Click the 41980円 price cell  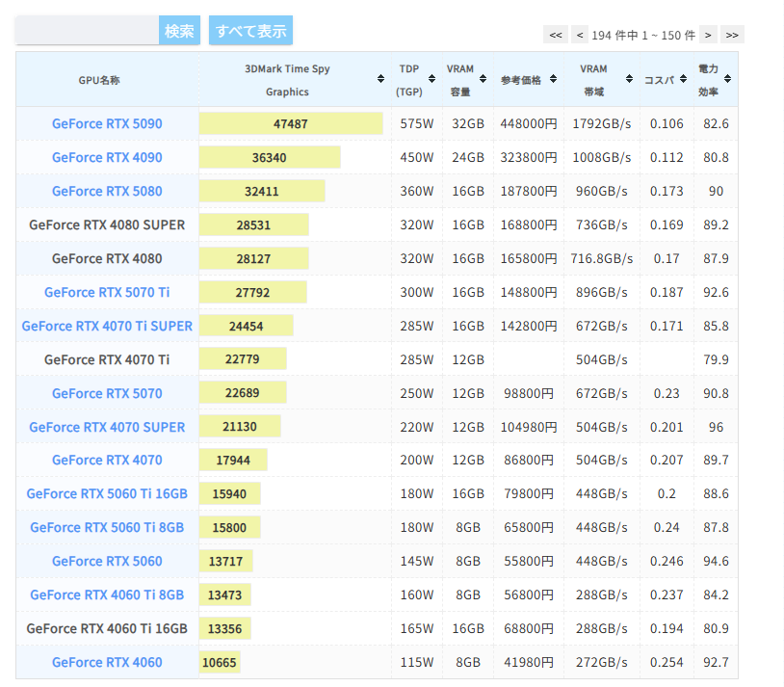point(529,662)
